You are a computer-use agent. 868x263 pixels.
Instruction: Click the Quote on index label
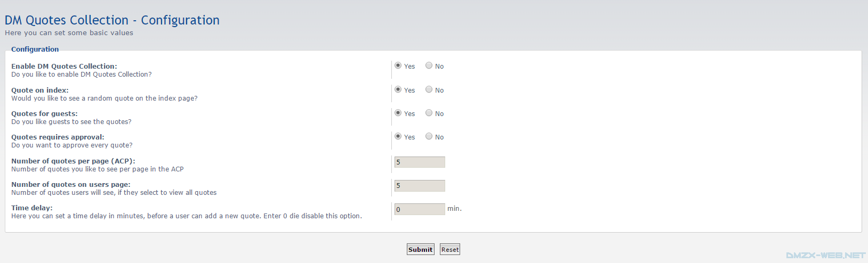[40, 91]
